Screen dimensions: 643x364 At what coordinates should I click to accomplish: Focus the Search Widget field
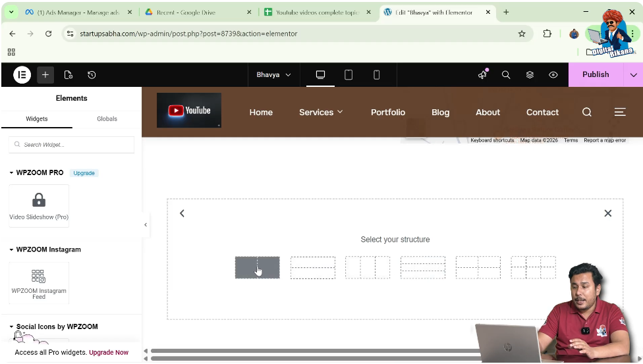pos(72,145)
